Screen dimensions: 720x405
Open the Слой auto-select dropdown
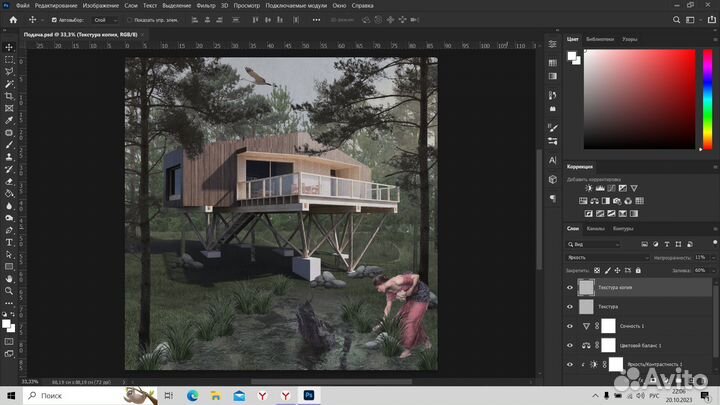tap(105, 20)
